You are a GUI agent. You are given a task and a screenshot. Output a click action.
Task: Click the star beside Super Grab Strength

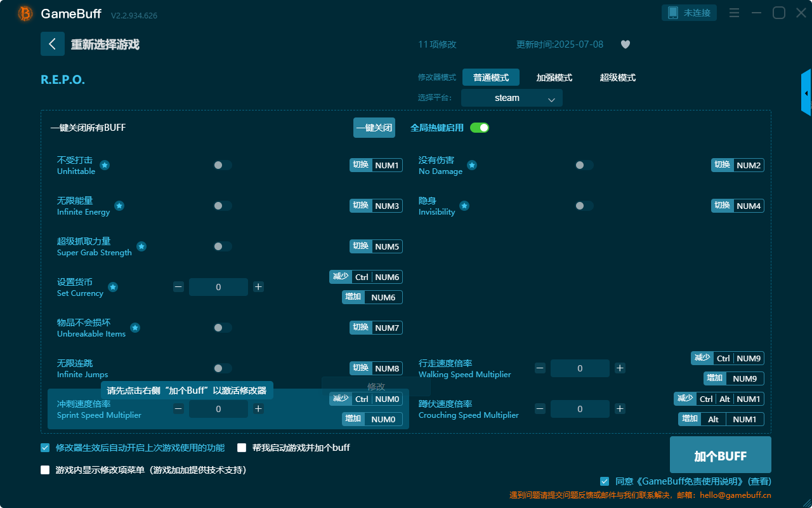coord(141,246)
